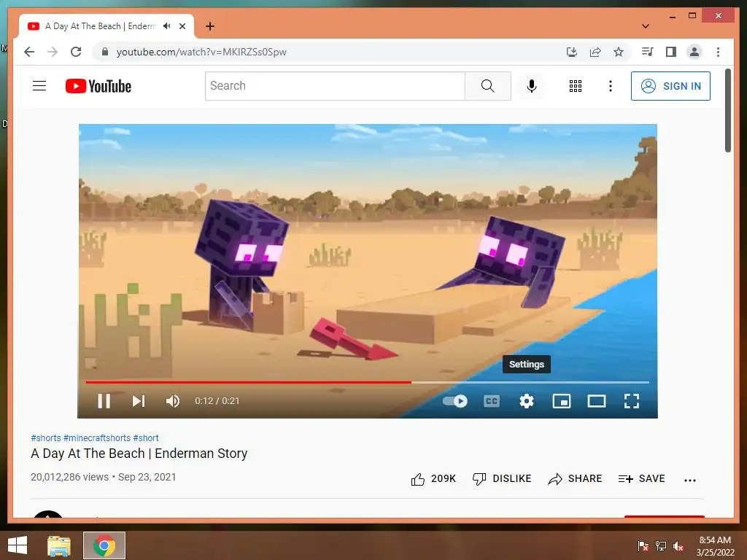Open File Explorer from taskbar
The image size is (747, 560).
point(58,545)
